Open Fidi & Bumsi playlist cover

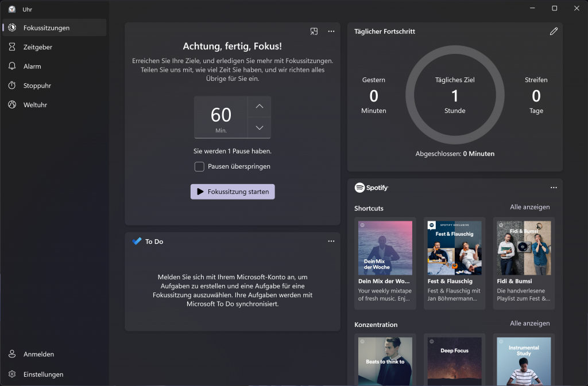pos(524,248)
